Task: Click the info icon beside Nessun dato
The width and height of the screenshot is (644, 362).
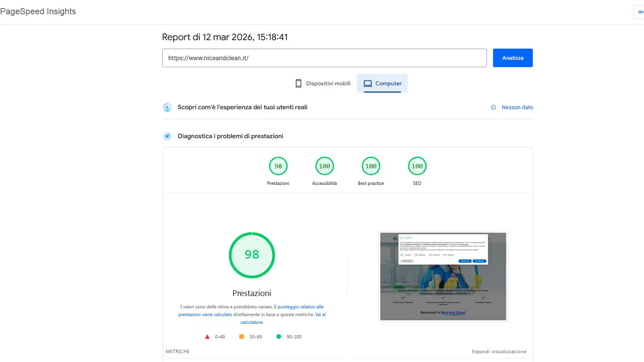Action: pyautogui.click(x=493, y=107)
